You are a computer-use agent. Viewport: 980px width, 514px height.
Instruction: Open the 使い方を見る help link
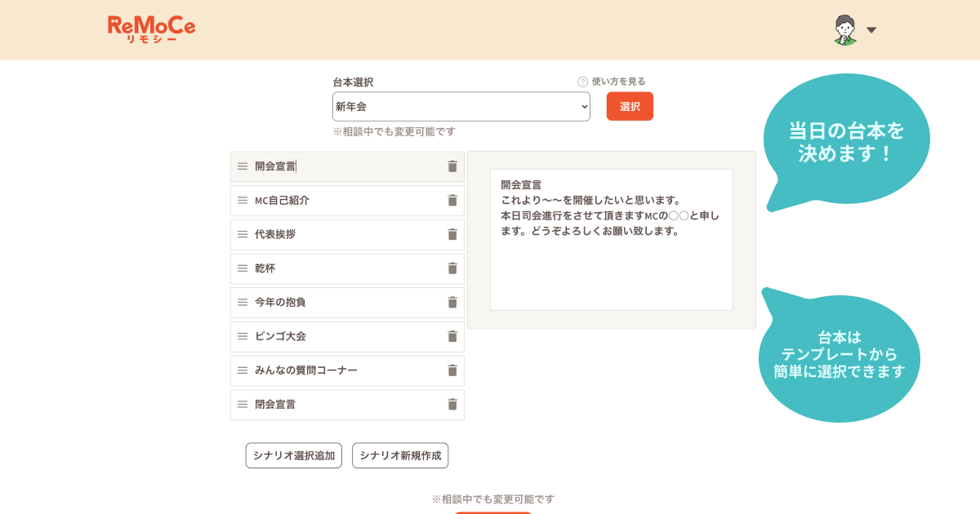612,82
